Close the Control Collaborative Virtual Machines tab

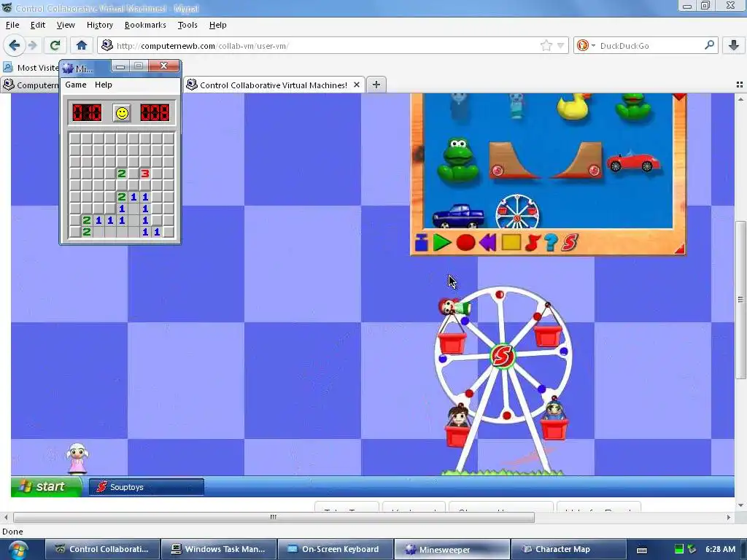tap(356, 85)
